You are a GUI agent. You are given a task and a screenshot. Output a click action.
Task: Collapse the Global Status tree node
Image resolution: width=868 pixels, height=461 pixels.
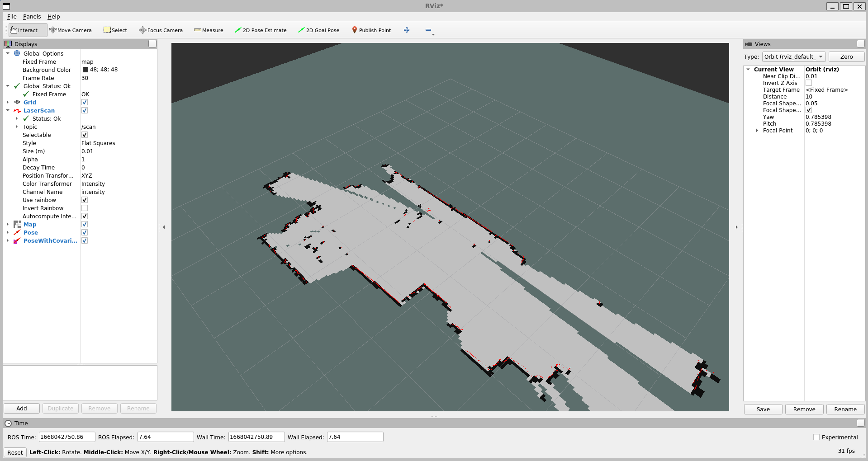[8, 86]
